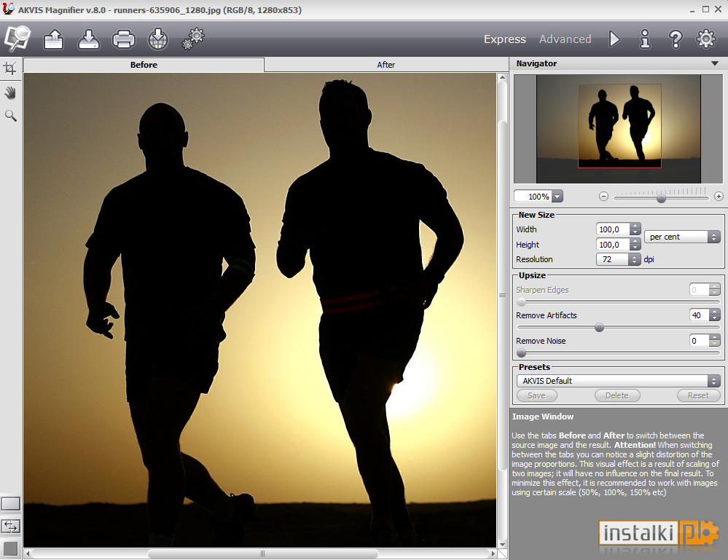Image resolution: width=728 pixels, height=560 pixels.
Task: Open the per cent units dropdown
Action: (x=682, y=237)
